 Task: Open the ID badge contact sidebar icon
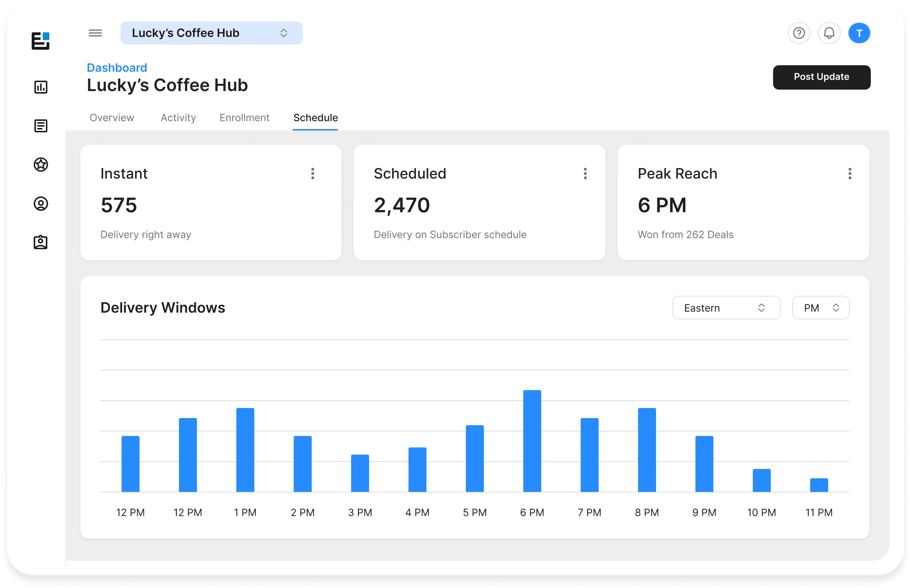point(41,242)
